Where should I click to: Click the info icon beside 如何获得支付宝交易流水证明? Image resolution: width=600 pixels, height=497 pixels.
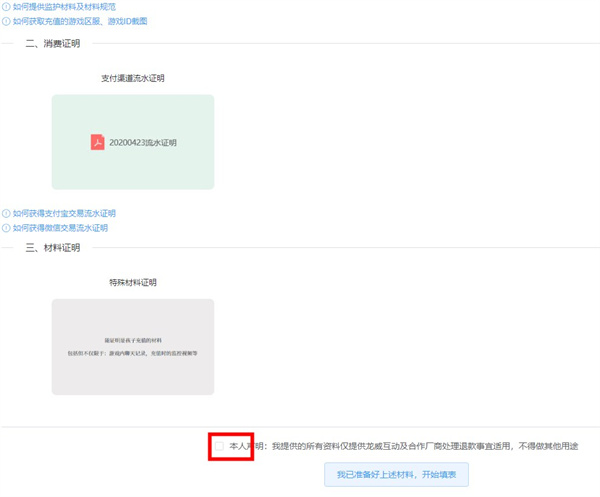pos(6,214)
